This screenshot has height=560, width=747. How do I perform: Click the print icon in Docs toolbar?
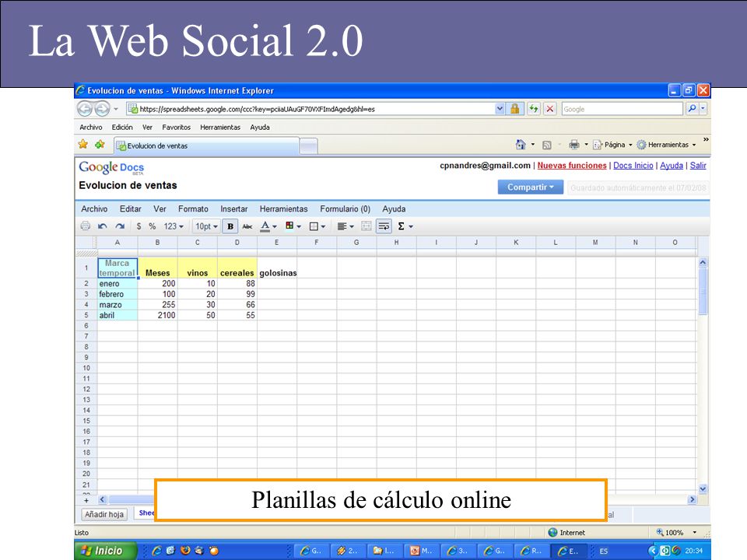click(x=86, y=226)
